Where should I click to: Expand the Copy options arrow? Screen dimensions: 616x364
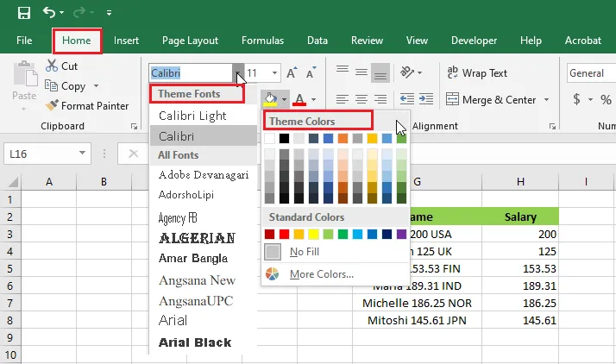click(x=96, y=86)
